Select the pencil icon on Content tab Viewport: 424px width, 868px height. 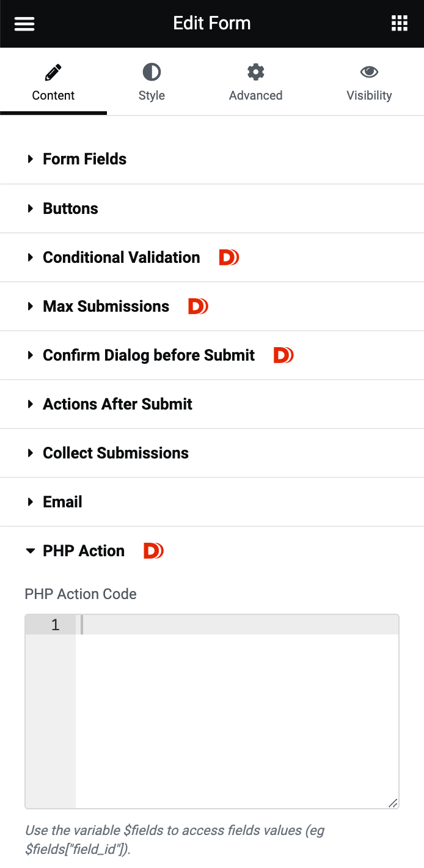[53, 72]
